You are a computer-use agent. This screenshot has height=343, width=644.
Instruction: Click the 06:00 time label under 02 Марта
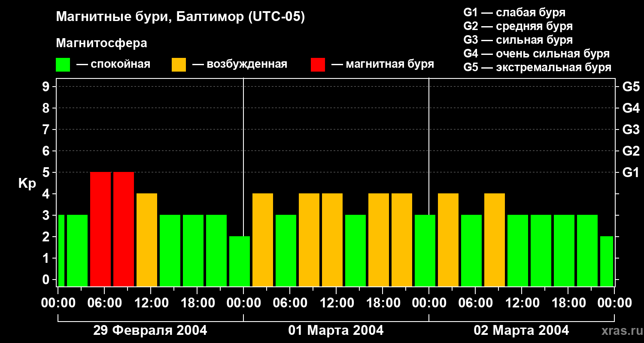pos(475,303)
